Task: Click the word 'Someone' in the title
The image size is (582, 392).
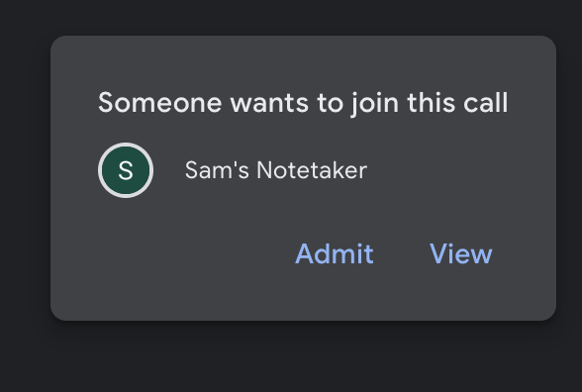Action: [160, 103]
